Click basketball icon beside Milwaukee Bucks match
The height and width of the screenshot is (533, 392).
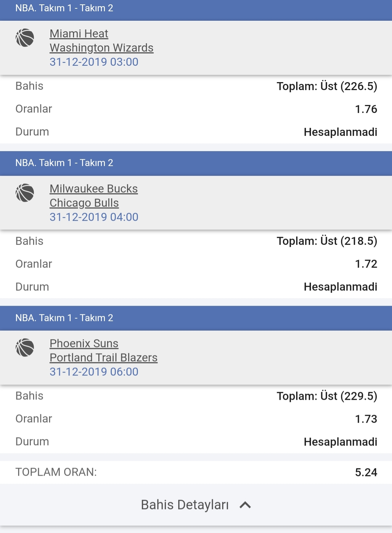point(25,193)
